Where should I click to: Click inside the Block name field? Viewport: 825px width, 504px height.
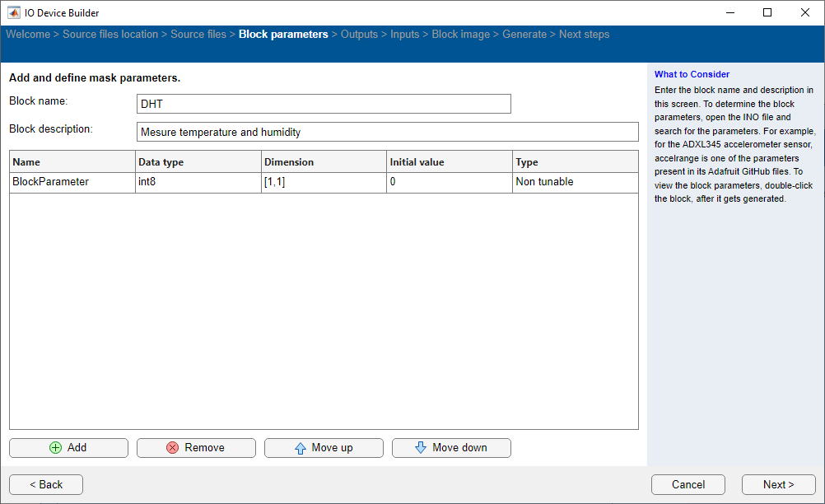tap(324, 104)
